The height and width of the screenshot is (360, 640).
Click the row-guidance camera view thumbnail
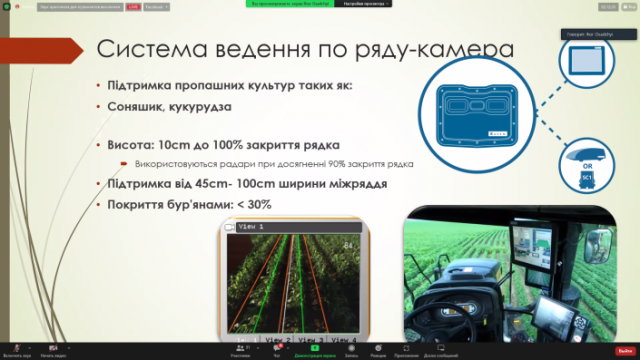(x=293, y=284)
